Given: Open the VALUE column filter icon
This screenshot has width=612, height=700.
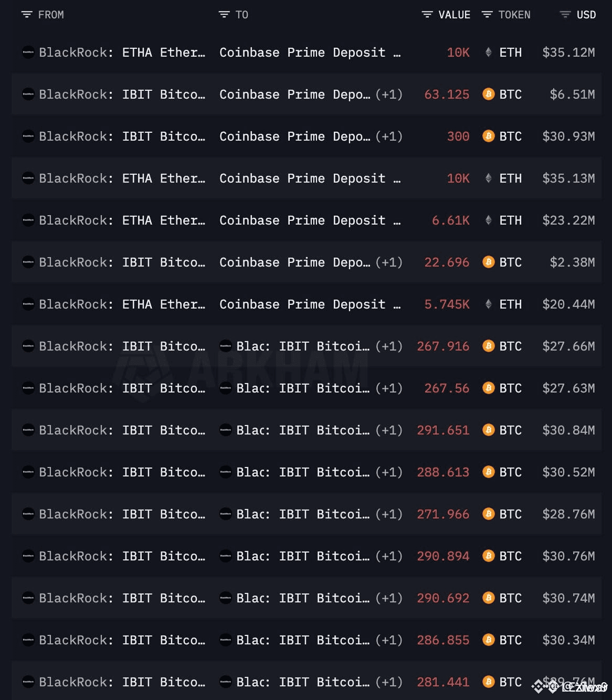Looking at the screenshot, I should [x=427, y=15].
